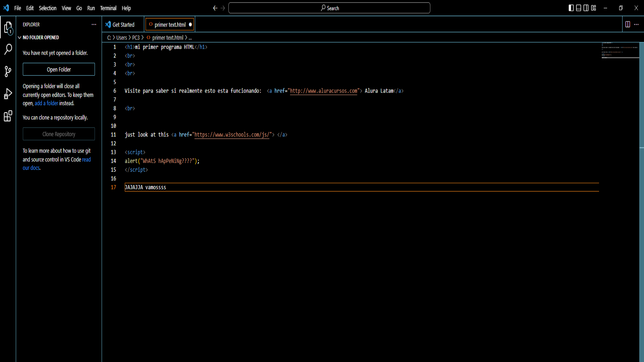Click the opening <script> tag line

click(135, 152)
